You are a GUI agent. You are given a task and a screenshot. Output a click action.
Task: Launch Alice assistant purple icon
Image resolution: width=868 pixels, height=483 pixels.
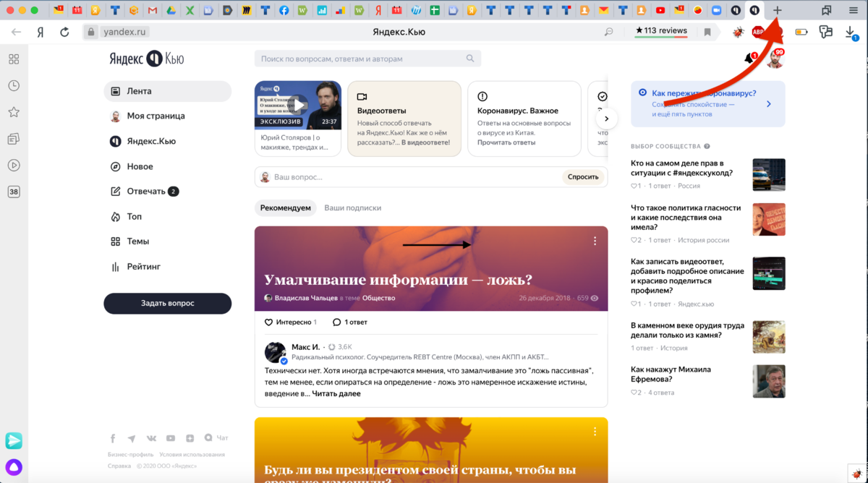(14, 466)
